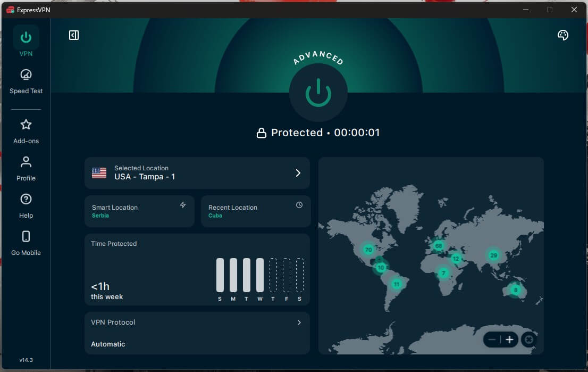Open the Help section
Viewport: 588px width, 372px height.
pyautogui.click(x=26, y=206)
